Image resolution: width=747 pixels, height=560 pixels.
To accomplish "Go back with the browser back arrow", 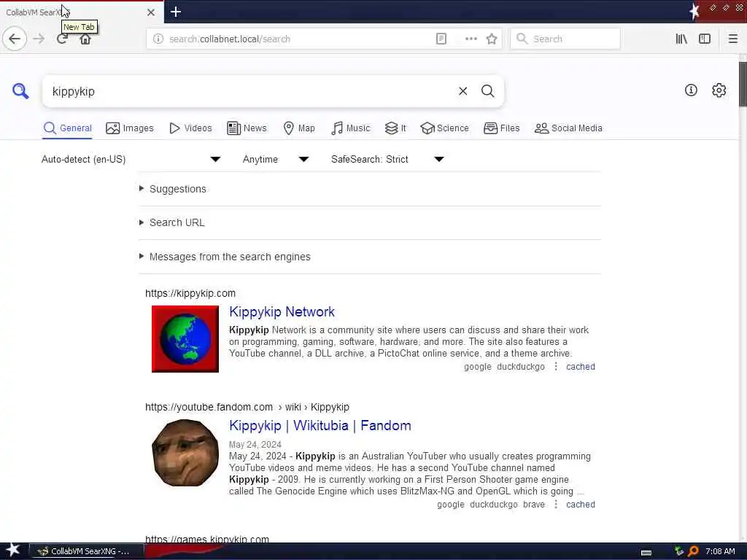I will click(15, 39).
